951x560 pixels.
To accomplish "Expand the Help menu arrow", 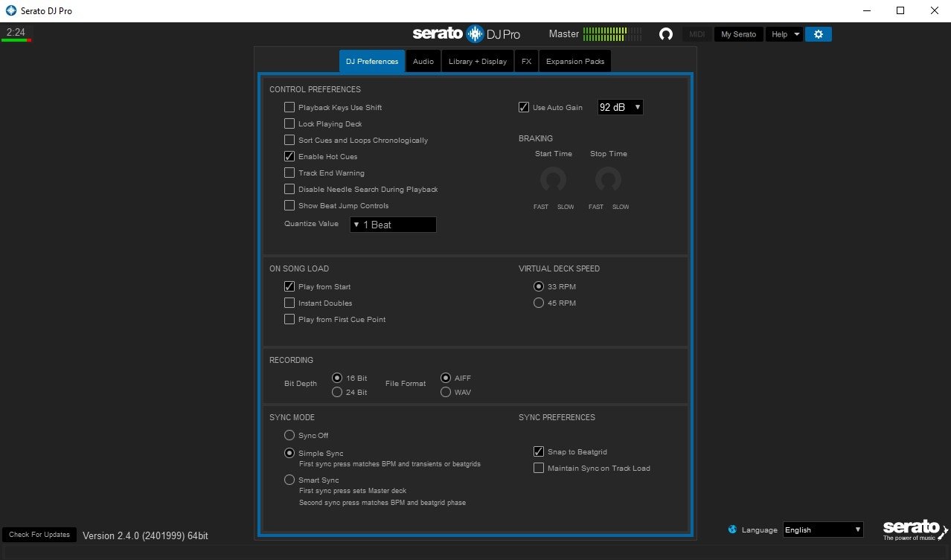I will 797,34.
